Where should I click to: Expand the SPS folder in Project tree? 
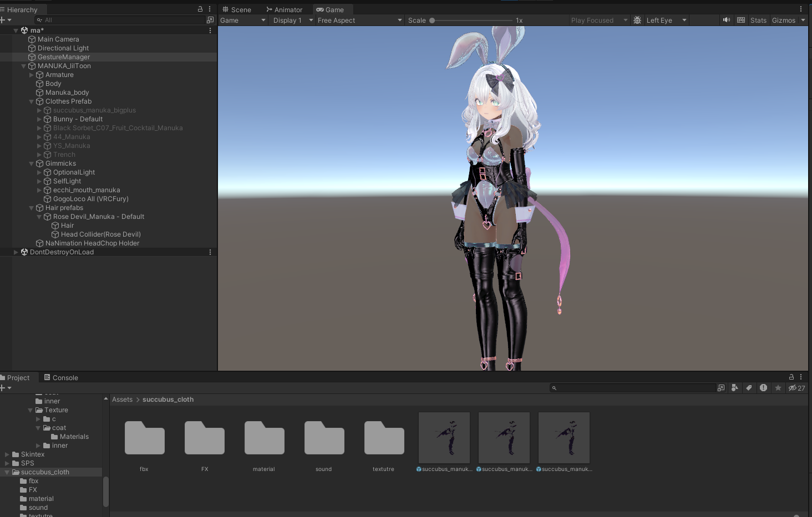(7, 463)
